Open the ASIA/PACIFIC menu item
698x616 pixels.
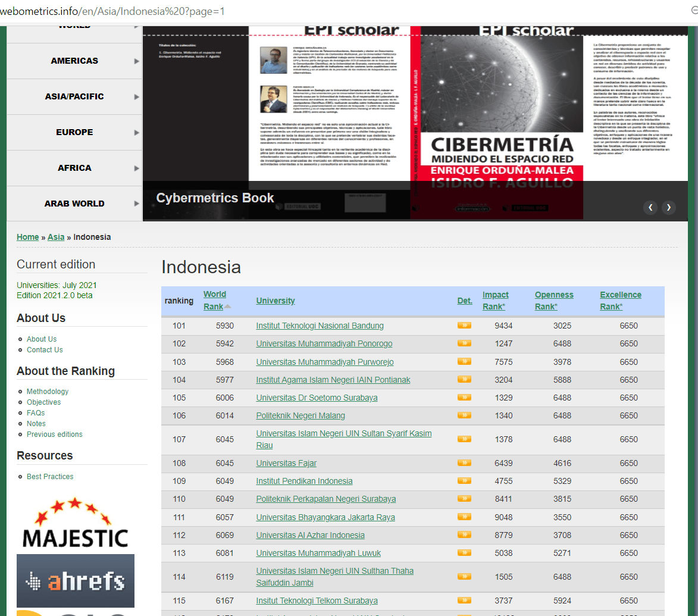click(x=74, y=96)
